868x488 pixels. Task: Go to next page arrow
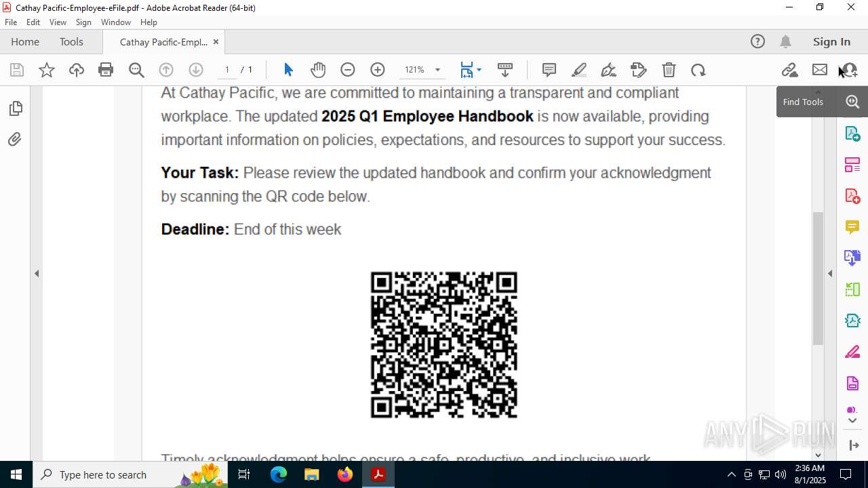pos(196,70)
